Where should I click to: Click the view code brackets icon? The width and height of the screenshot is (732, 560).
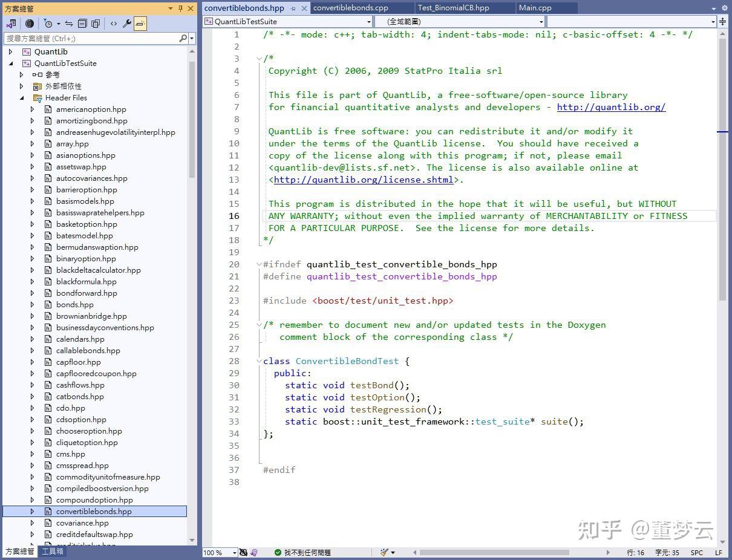(114, 24)
